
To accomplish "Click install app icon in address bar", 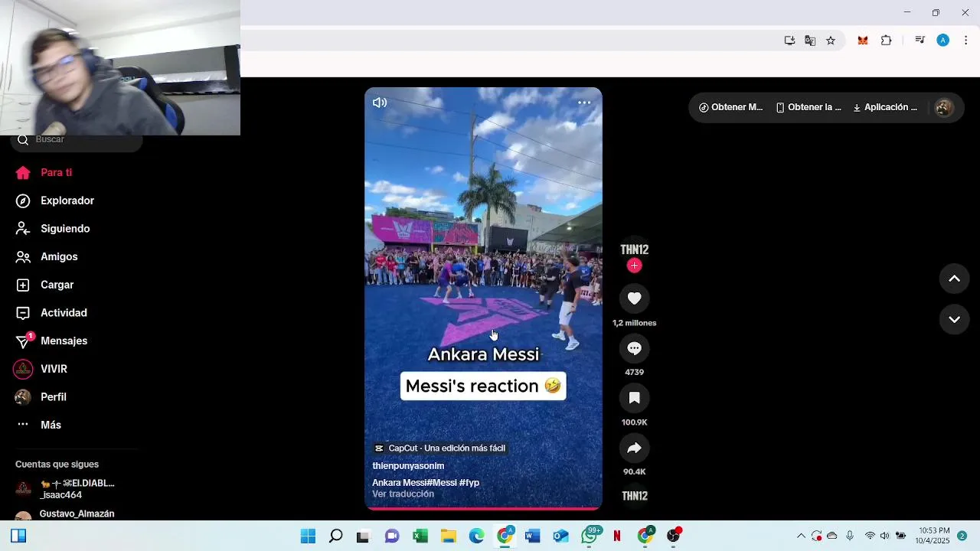I will [789, 41].
